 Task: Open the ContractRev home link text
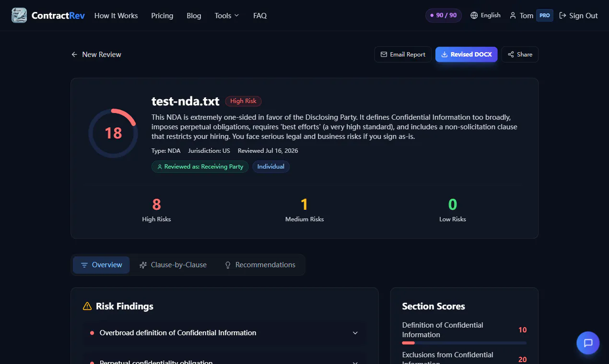(58, 15)
